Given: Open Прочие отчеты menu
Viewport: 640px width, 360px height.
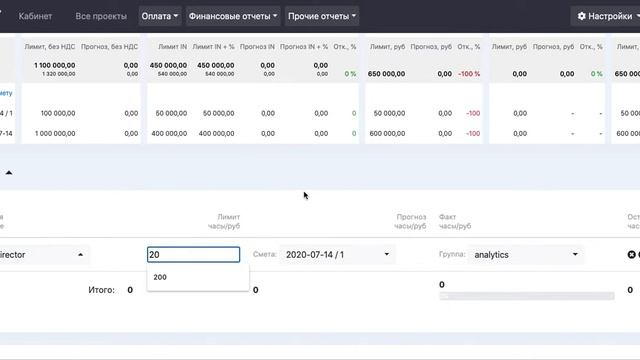Looking at the screenshot, I should tap(322, 16).
